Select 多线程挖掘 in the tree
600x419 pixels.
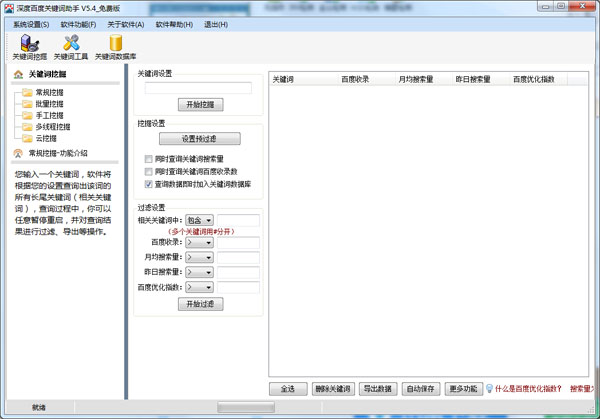coord(53,127)
